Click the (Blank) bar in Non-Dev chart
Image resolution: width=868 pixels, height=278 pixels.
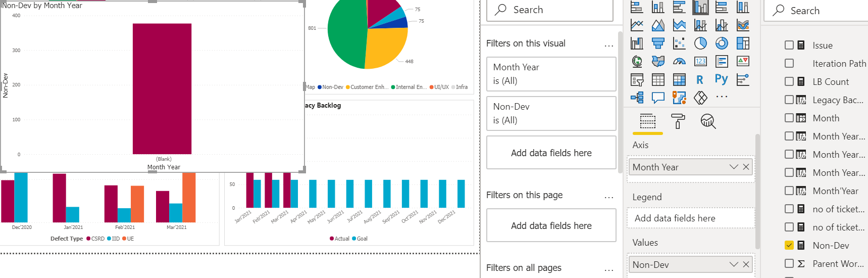(162, 88)
